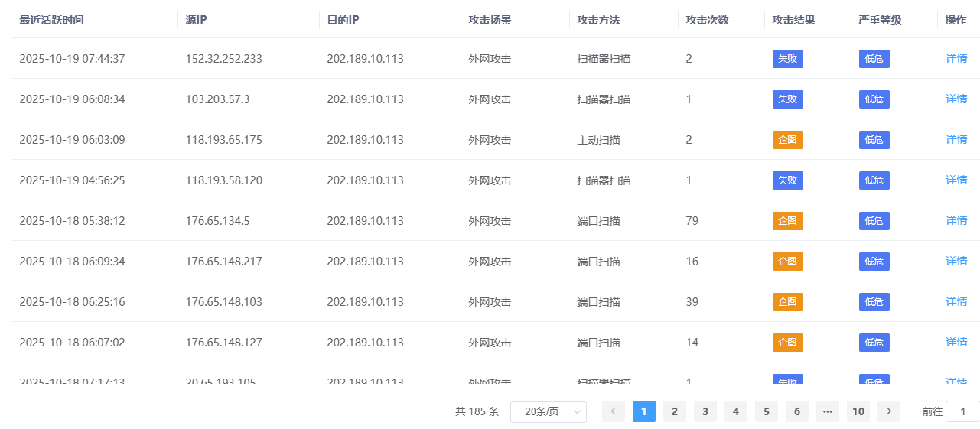
Task: Select current page 1 button
Action: coord(643,411)
